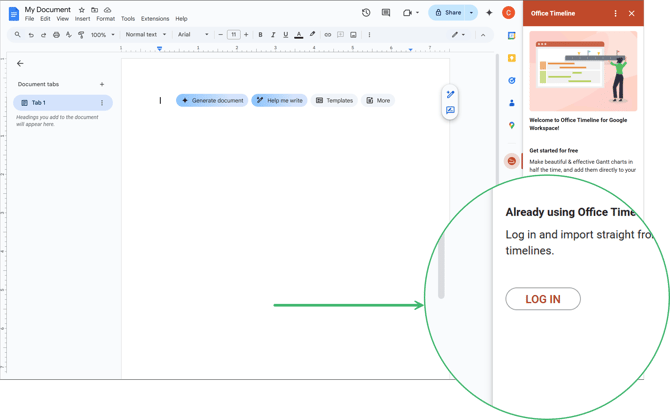Open Google Keep side panel icon
Screen dimensions: 670x420
pyautogui.click(x=511, y=58)
